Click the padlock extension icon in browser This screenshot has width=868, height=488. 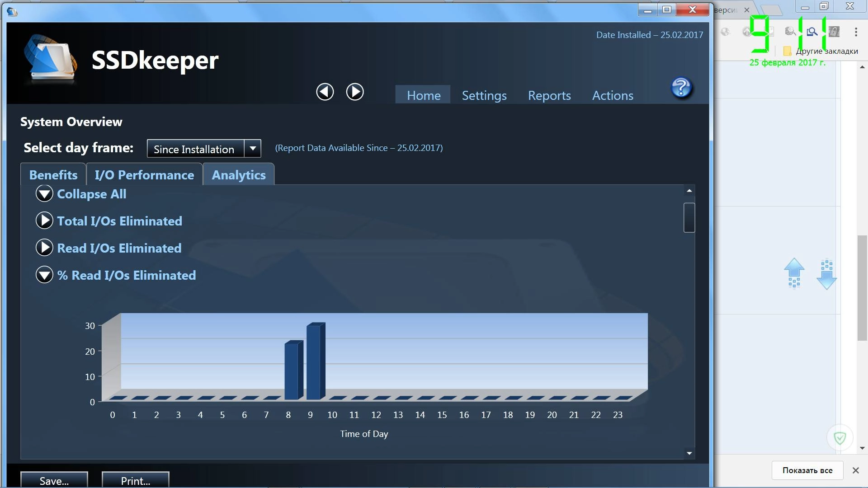coord(834,32)
